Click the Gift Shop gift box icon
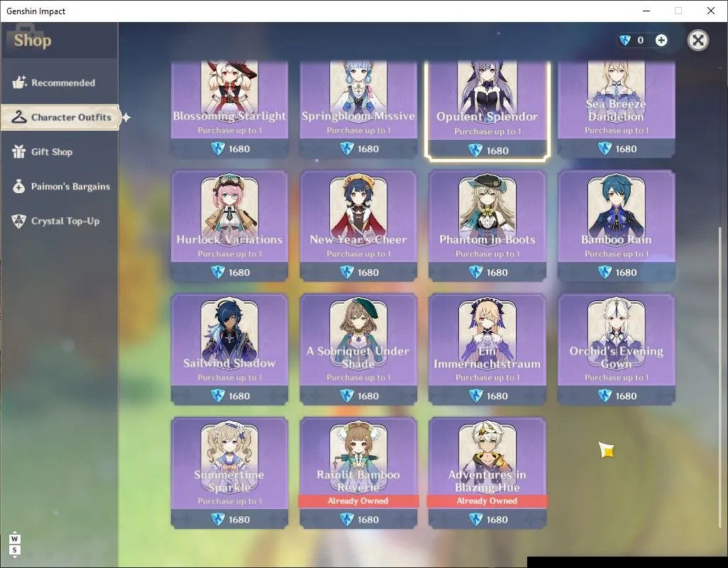 tap(19, 151)
